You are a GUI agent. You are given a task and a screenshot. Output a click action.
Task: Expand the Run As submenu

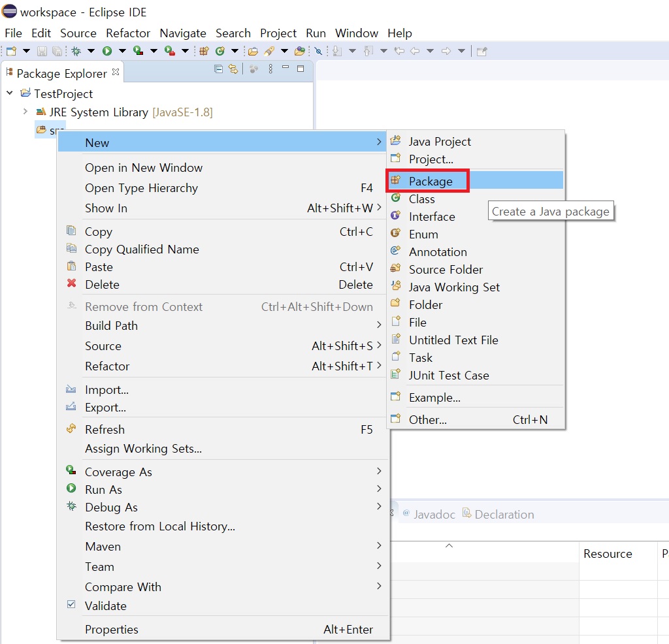coord(223,489)
